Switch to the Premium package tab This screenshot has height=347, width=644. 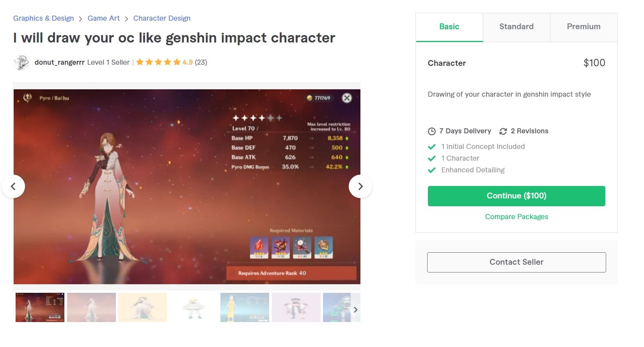584,27
